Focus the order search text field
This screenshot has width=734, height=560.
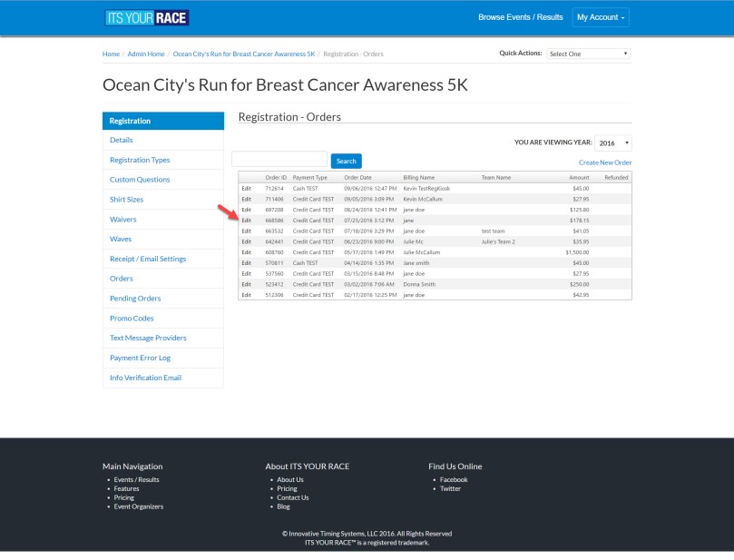[x=279, y=160]
